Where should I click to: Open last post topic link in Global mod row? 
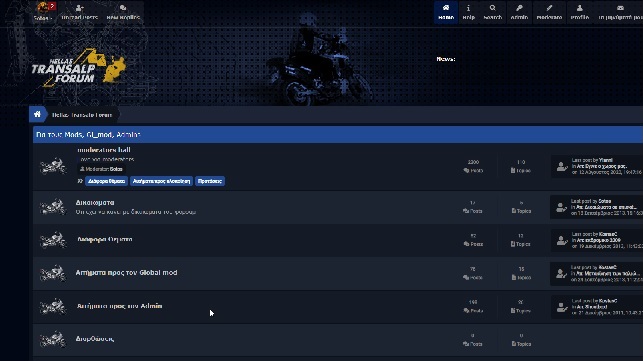click(608, 274)
